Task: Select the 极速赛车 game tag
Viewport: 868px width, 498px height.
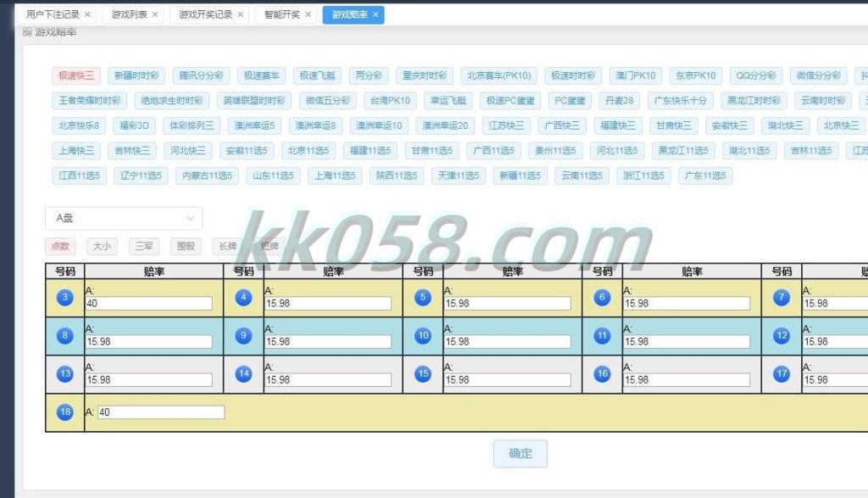Action: click(x=261, y=76)
